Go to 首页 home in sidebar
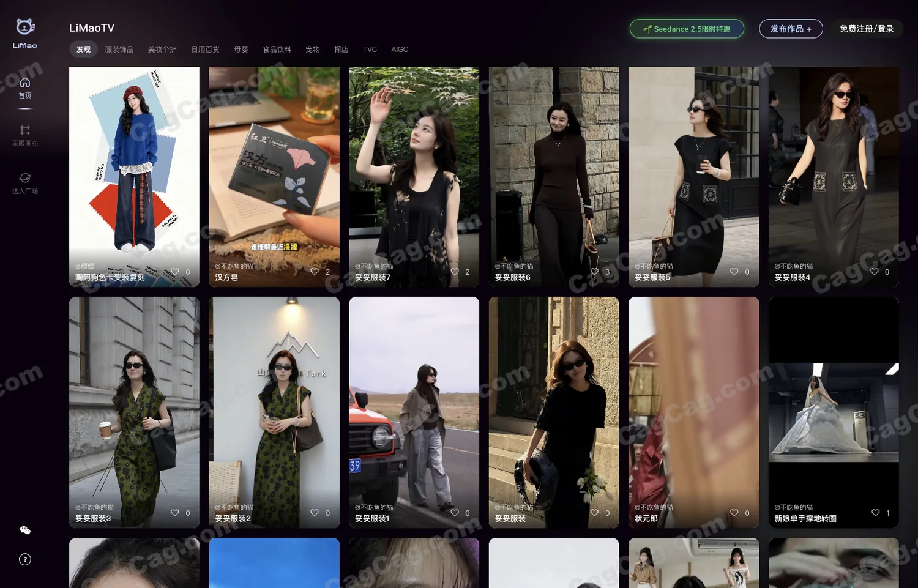This screenshot has height=588, width=918. 25,88
